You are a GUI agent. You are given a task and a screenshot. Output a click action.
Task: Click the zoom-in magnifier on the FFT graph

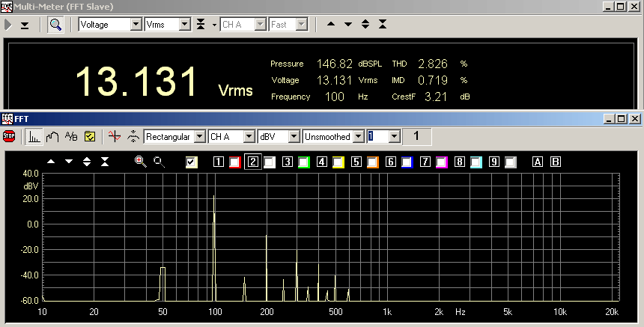click(140, 162)
